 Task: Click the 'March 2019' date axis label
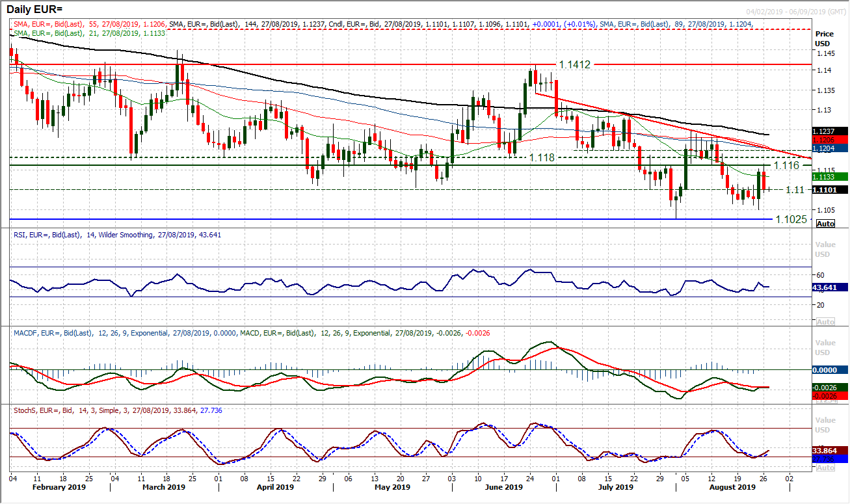[x=163, y=486]
